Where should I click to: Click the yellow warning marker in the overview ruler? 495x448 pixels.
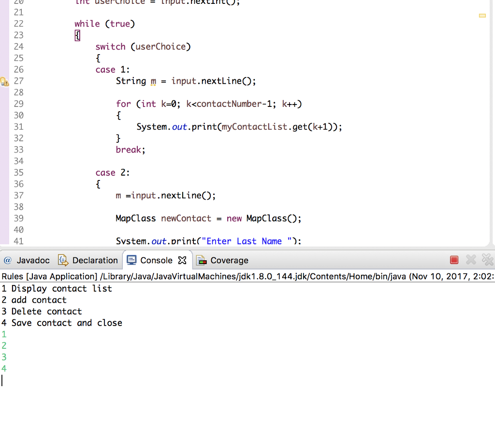pyautogui.click(x=482, y=15)
